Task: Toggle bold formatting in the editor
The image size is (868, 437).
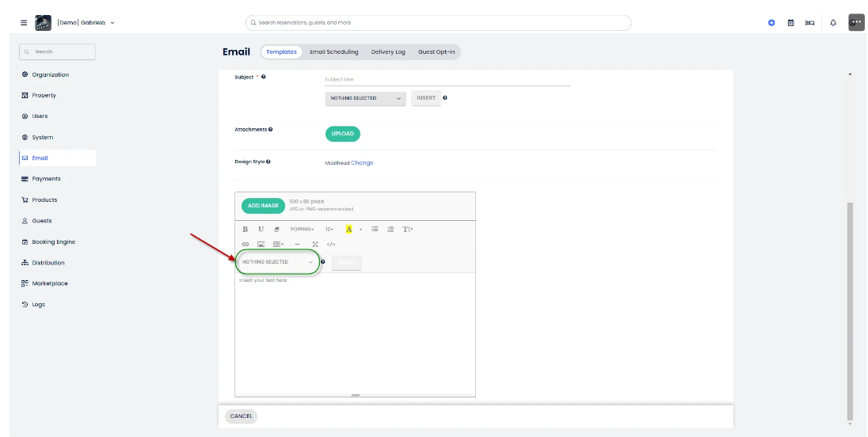Action: pyautogui.click(x=246, y=230)
